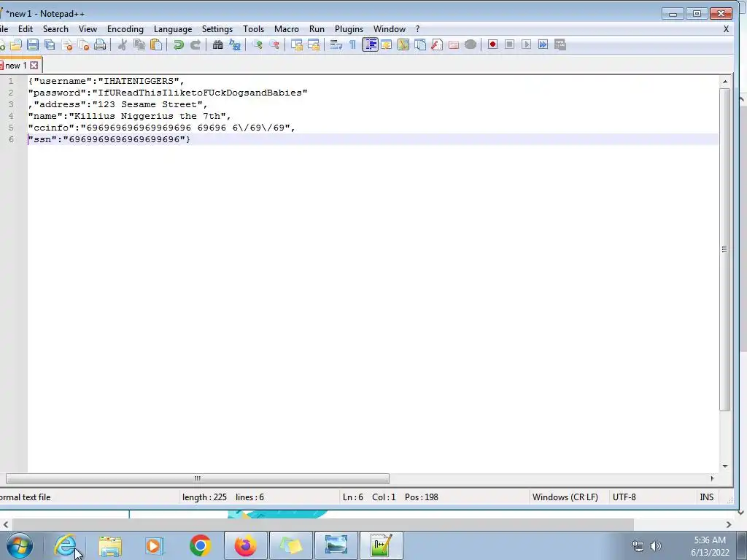Open the ? help menu
Image resolution: width=747 pixels, height=560 pixels.
pos(418,29)
